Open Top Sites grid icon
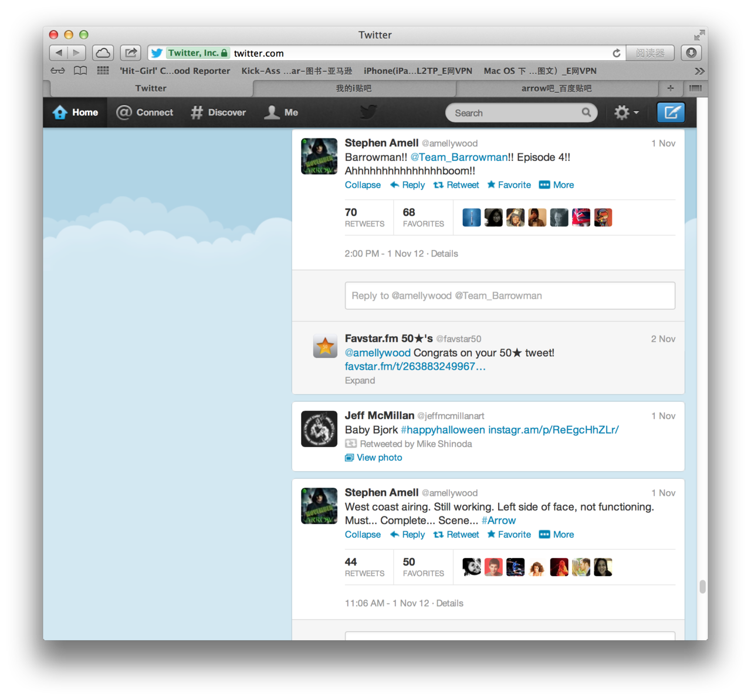The image size is (751, 700). pos(103,71)
